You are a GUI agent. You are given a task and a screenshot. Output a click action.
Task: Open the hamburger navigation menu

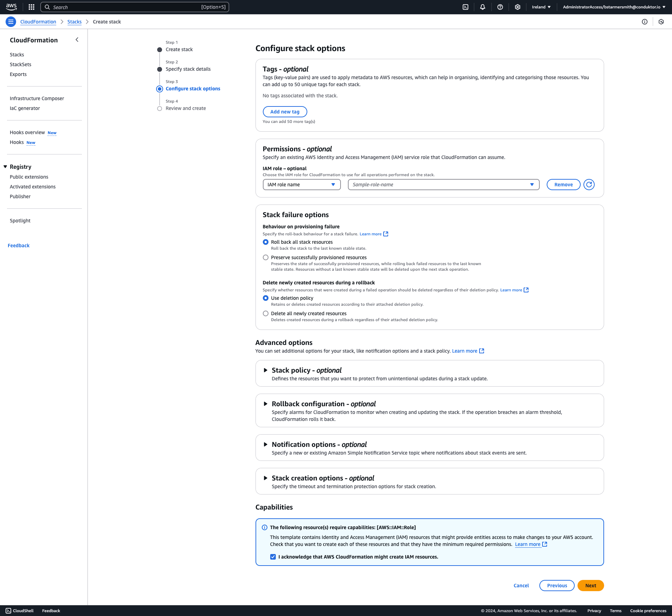coord(10,21)
